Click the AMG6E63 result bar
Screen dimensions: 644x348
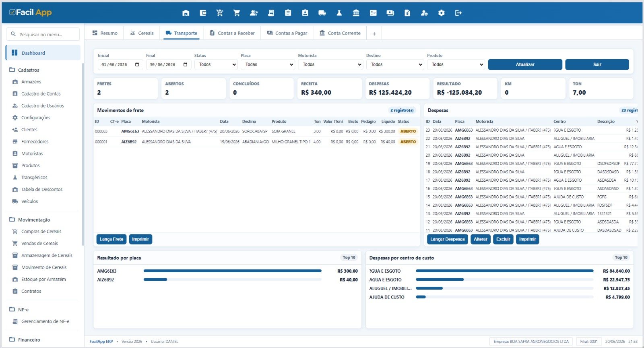pos(232,271)
